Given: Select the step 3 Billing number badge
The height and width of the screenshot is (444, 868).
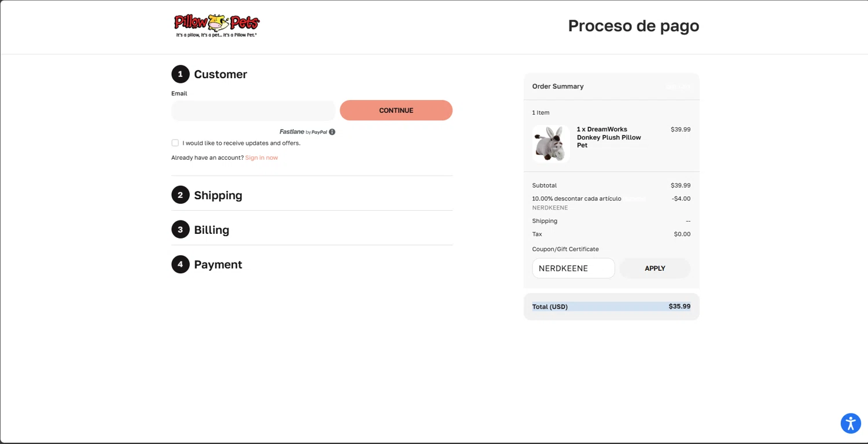Looking at the screenshot, I should point(181,230).
